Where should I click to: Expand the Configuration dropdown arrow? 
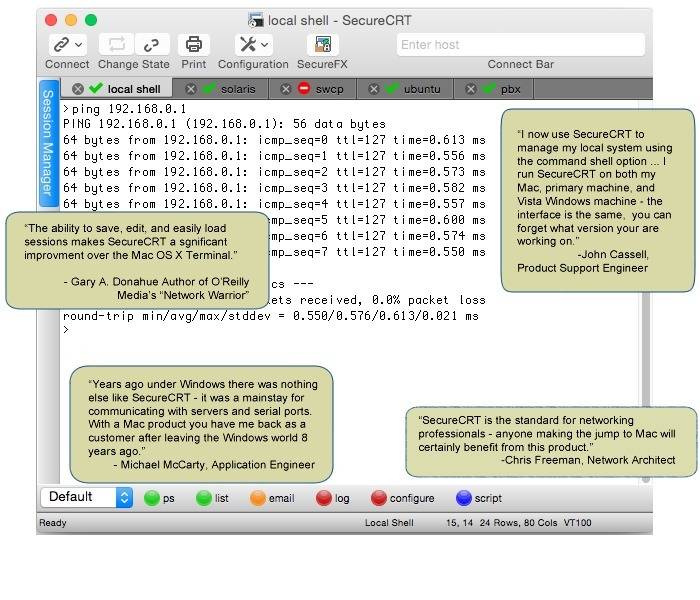265,45
